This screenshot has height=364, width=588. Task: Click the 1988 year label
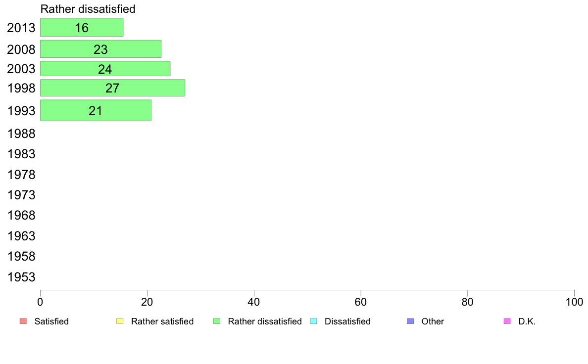point(21,134)
